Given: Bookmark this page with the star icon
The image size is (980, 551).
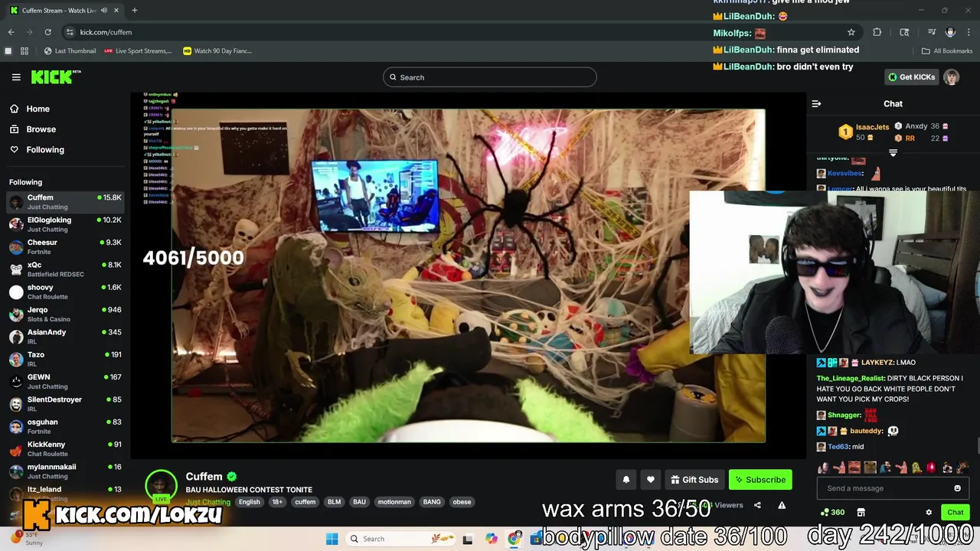Looking at the screenshot, I should point(851,32).
